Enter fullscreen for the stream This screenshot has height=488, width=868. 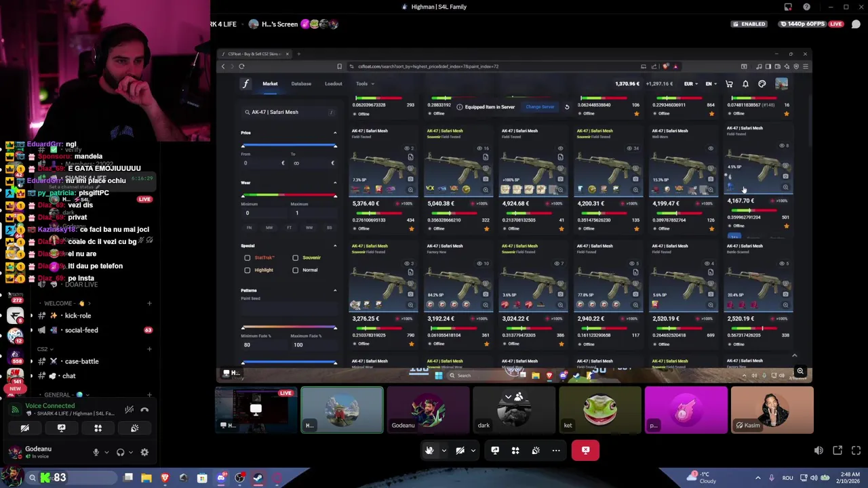point(856,450)
